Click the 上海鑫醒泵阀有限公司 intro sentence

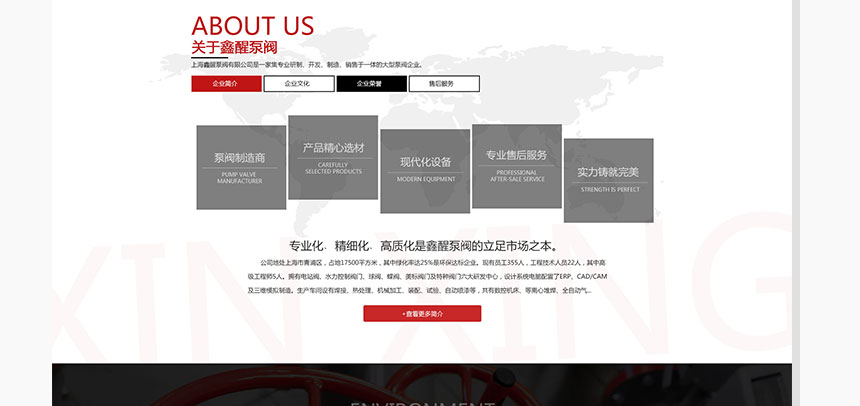click(x=307, y=65)
